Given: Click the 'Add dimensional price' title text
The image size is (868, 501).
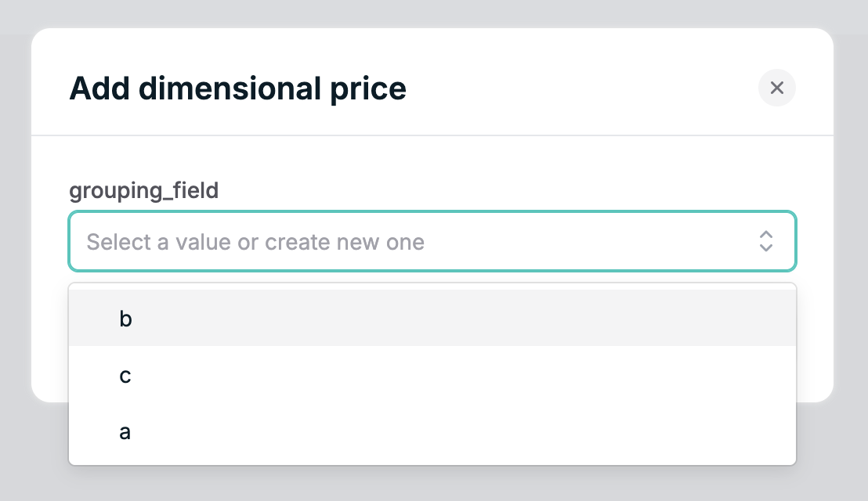Looking at the screenshot, I should (238, 88).
